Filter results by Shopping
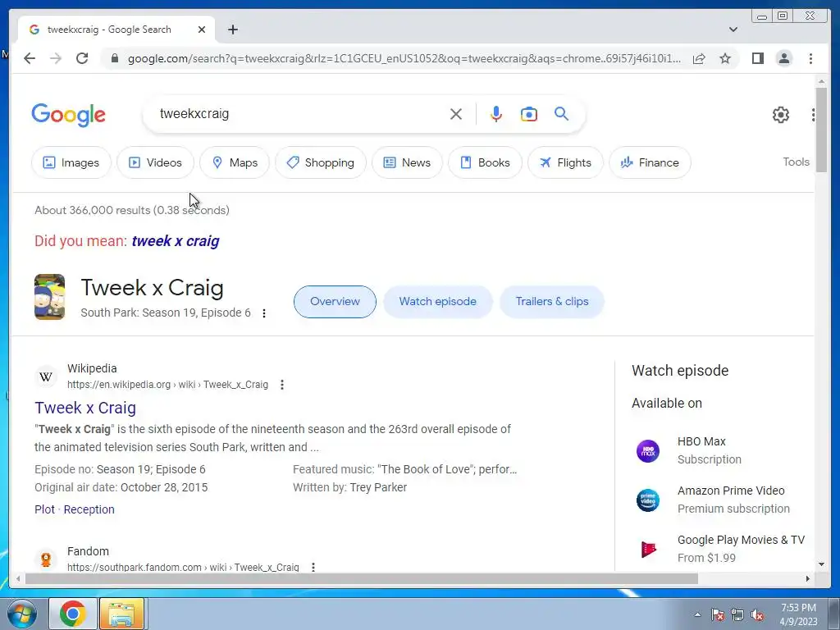Viewport: 840px width, 630px height. [321, 162]
